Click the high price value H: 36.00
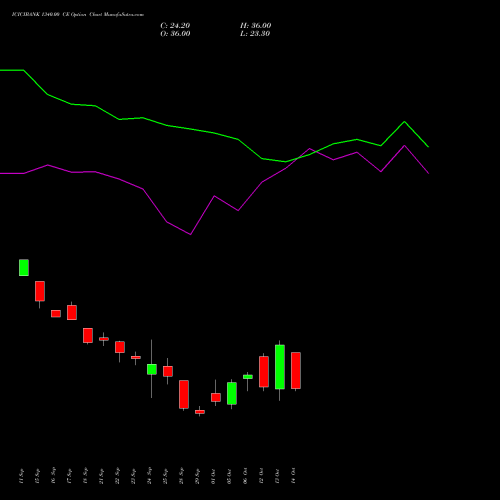Screen dimensions: 500x500 point(256,26)
